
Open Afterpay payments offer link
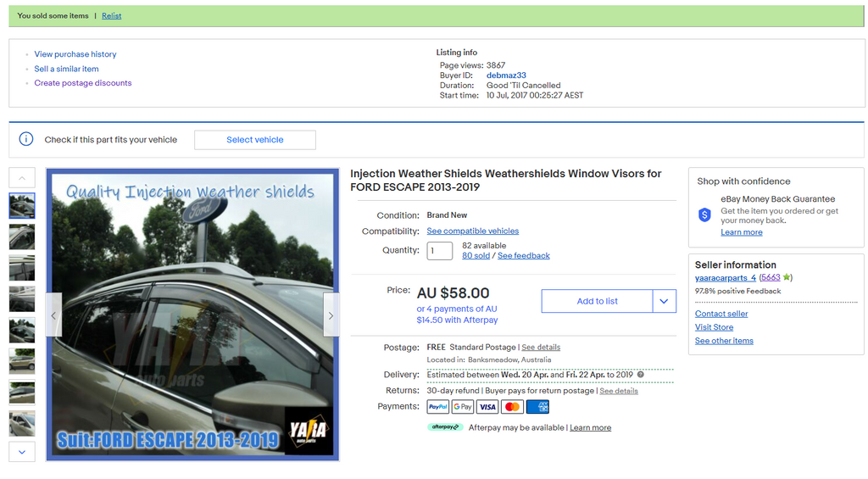point(457,315)
